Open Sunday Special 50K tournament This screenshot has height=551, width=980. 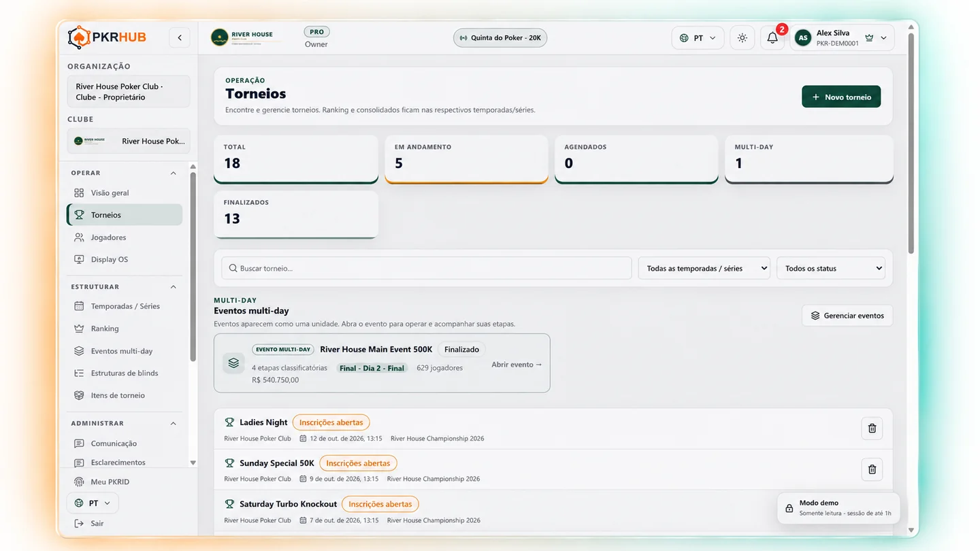(277, 463)
